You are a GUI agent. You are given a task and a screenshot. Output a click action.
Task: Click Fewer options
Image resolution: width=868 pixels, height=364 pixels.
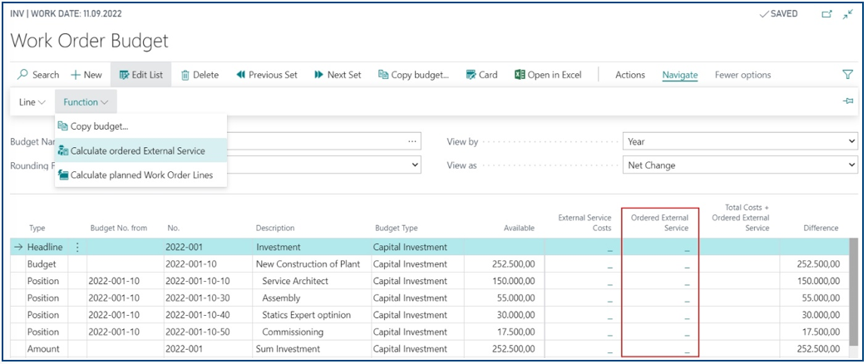click(x=742, y=75)
